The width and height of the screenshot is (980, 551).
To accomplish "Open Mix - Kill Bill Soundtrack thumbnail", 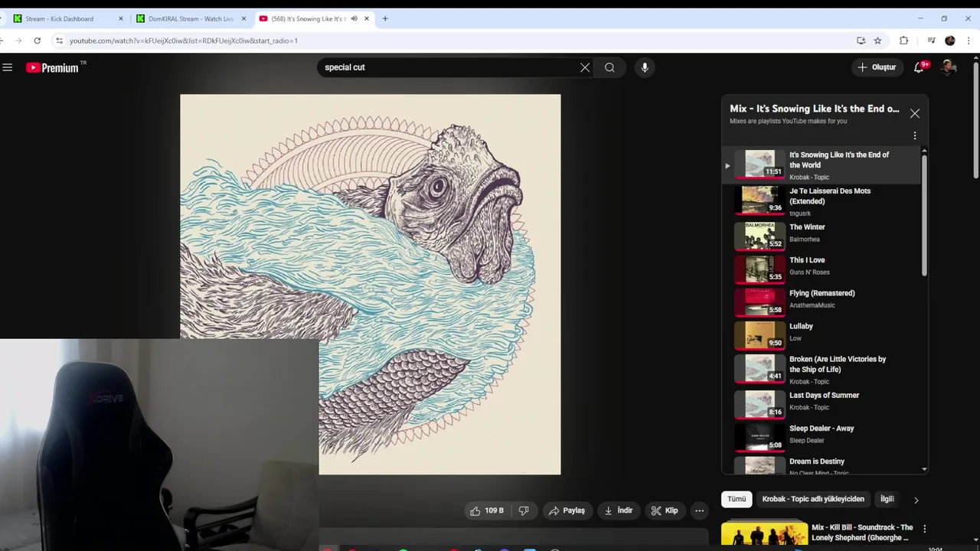I will coord(764,534).
